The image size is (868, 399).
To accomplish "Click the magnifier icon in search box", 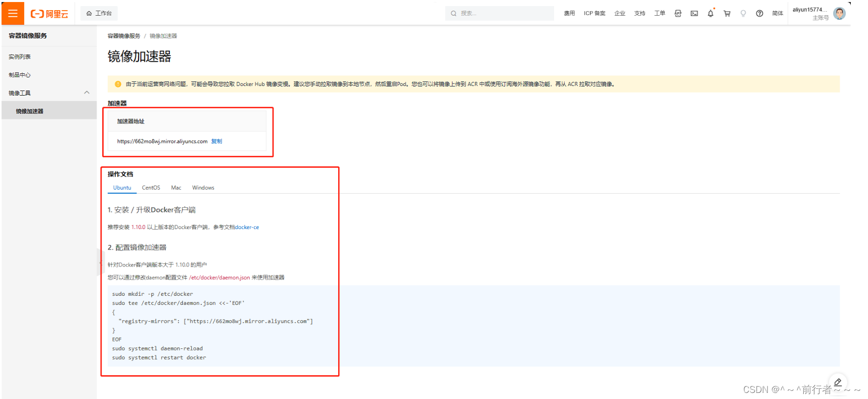I will click(x=453, y=14).
